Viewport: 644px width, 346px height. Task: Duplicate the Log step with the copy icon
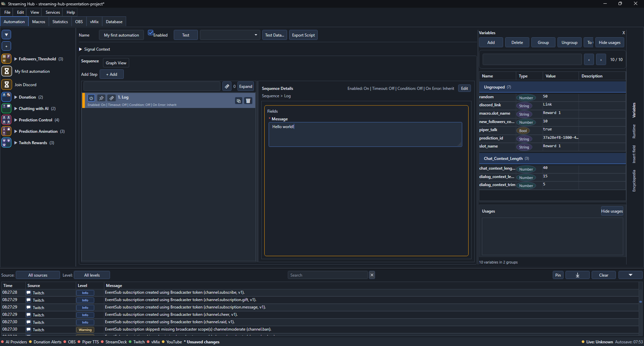coord(238,101)
